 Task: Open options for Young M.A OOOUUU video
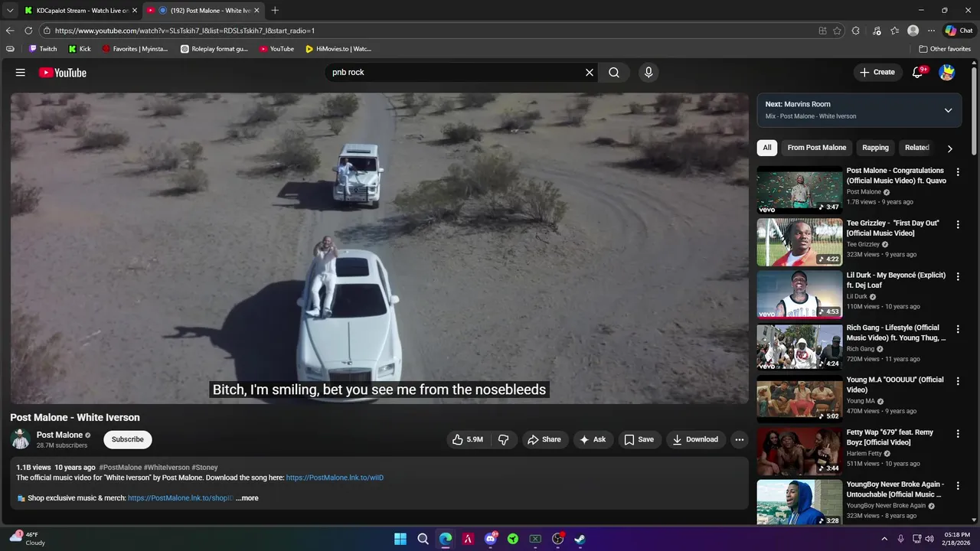pos(957,381)
